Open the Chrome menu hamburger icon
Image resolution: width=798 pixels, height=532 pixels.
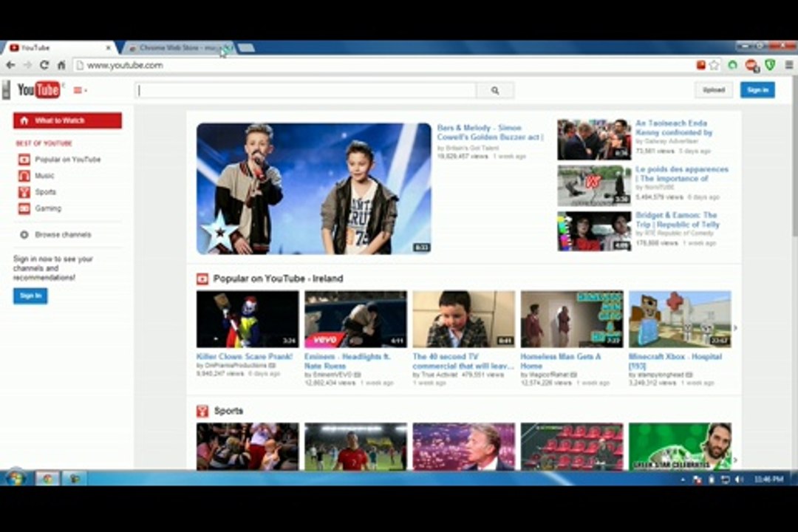(789, 65)
